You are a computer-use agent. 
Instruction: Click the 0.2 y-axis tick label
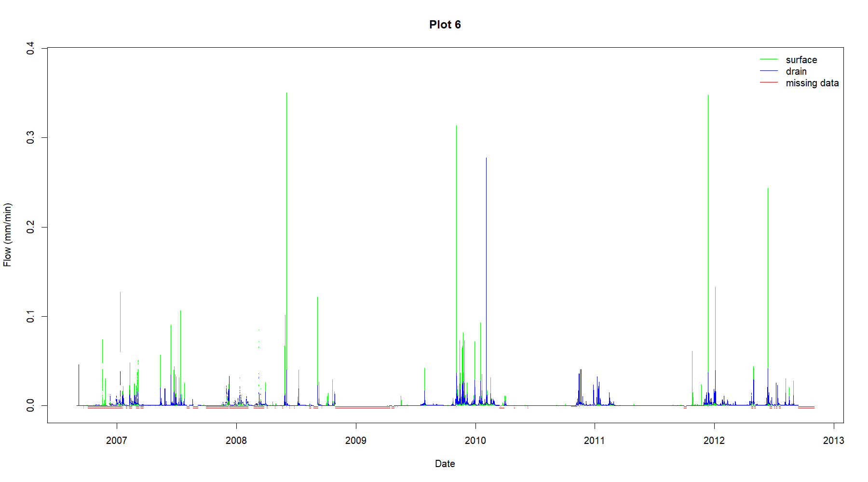(30, 227)
